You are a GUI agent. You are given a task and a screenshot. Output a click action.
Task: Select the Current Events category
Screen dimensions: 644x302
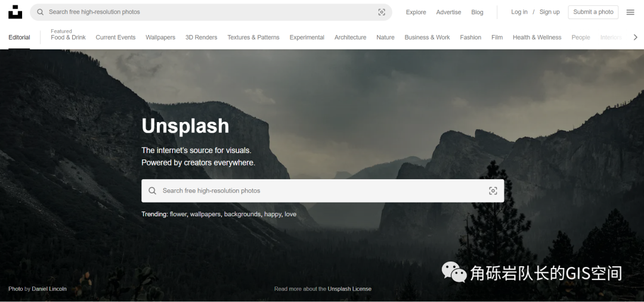click(116, 38)
